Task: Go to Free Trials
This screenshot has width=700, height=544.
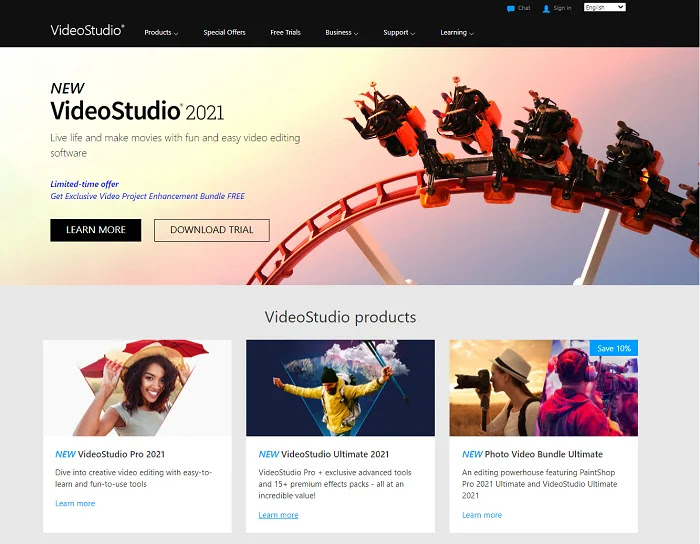Action: tap(285, 33)
